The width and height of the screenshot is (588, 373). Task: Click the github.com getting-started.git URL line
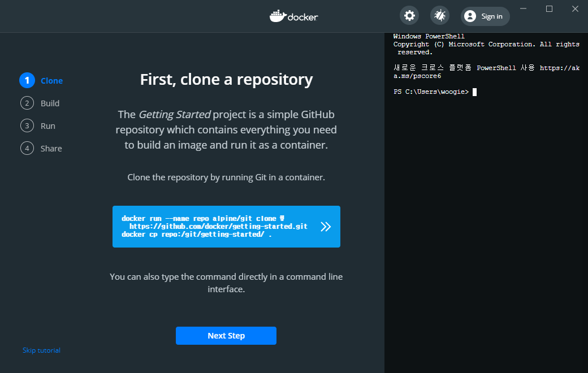click(218, 227)
